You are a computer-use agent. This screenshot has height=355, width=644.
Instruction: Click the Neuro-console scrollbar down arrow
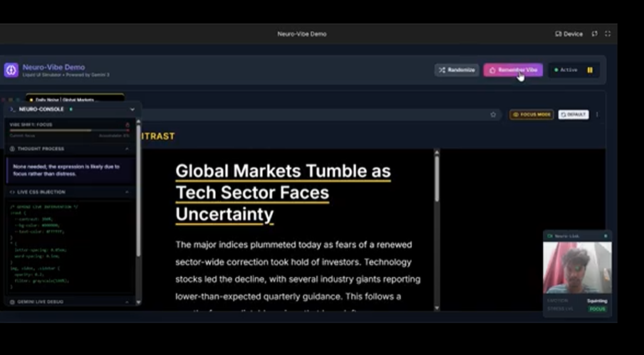138,302
